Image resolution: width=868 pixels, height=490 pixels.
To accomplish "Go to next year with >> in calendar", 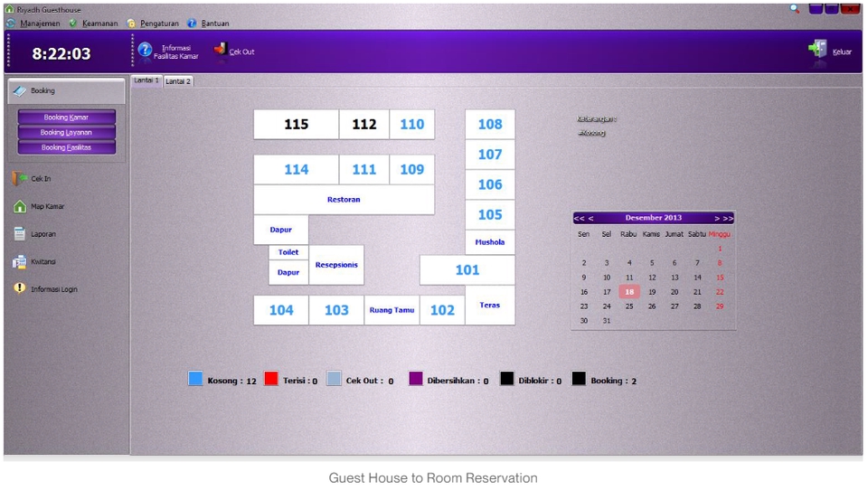I will (729, 218).
